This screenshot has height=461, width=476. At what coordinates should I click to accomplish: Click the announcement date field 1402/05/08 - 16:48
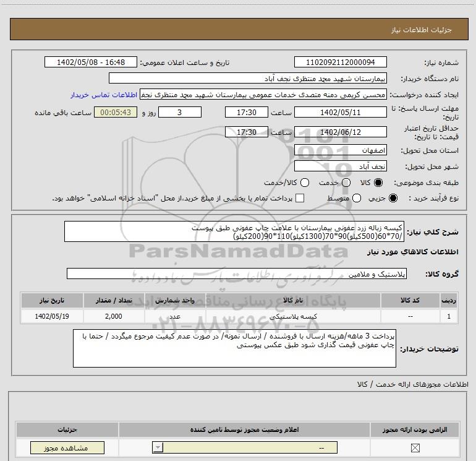(91, 62)
